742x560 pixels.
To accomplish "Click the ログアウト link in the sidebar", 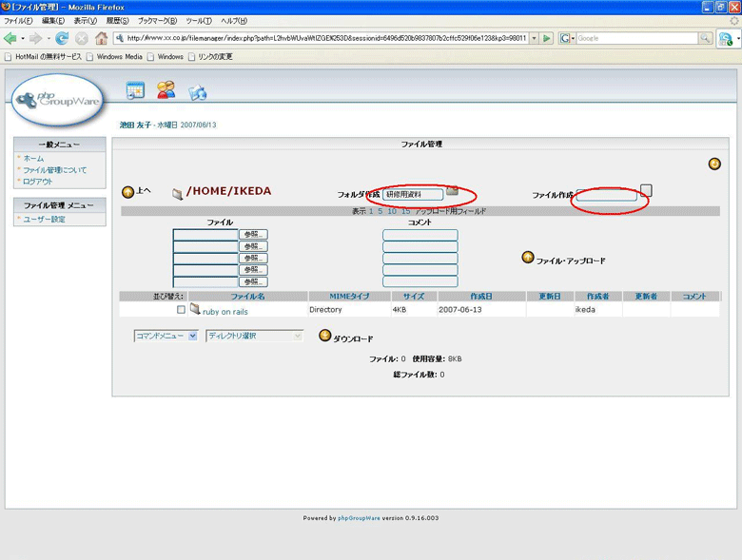I will (x=38, y=181).
